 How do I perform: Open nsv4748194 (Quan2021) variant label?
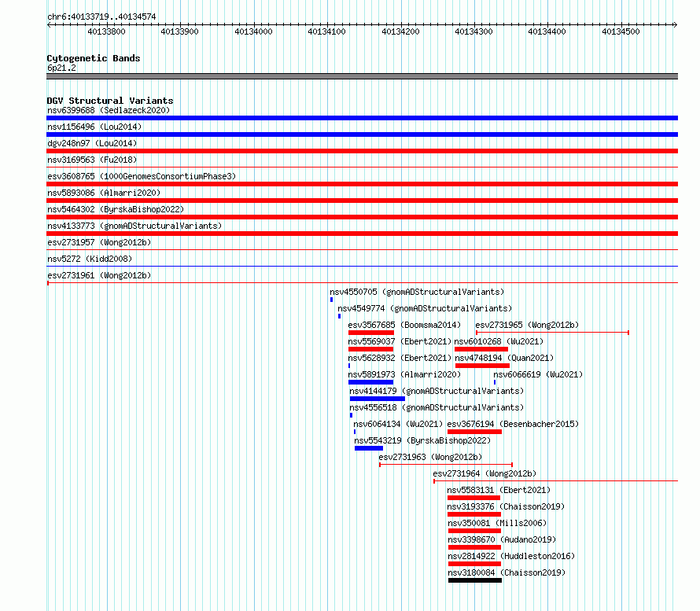pyautogui.click(x=504, y=358)
